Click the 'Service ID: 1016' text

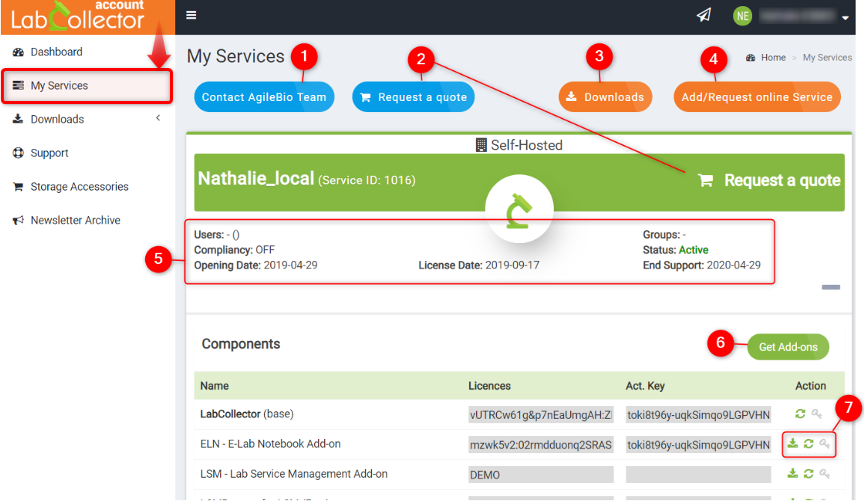tap(367, 180)
